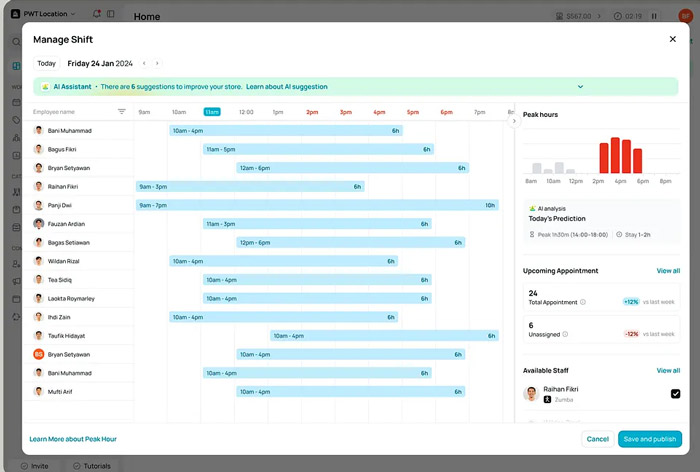700x472 pixels.
Task: Toggle Raihan Fikri available staff checkbox
Action: [675, 394]
